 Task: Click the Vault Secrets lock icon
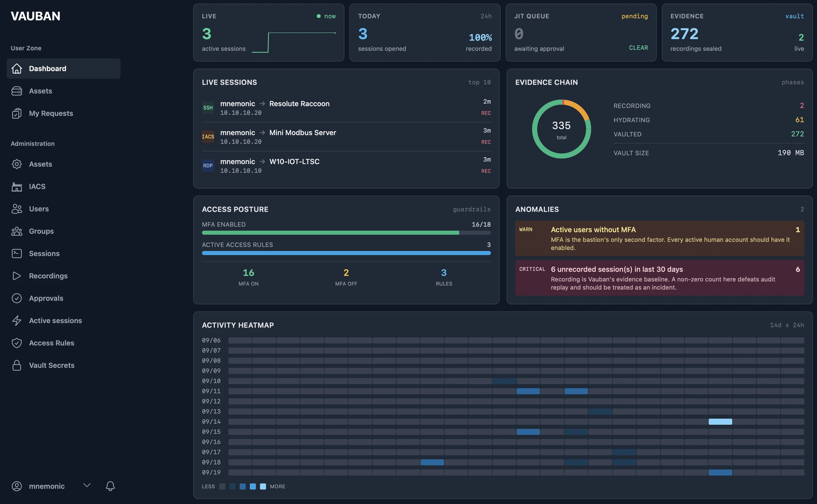(17, 365)
